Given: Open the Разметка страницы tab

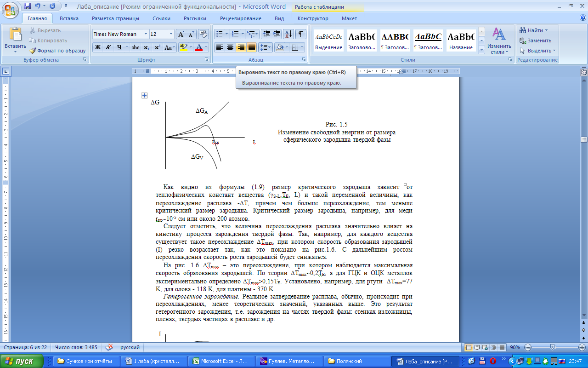Looking at the screenshot, I should [x=115, y=18].
